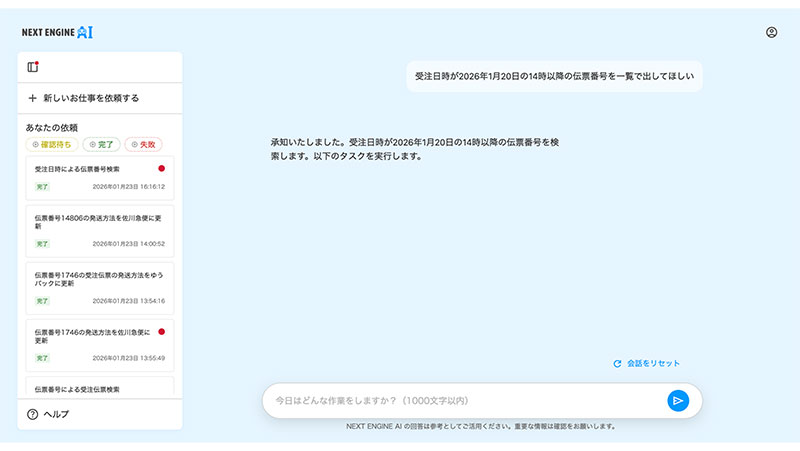Click the help question mark icon
This screenshot has width=800, height=451.
(33, 414)
